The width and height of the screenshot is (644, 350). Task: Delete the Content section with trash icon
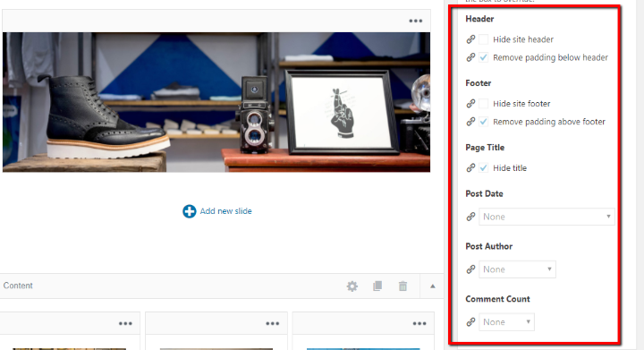click(x=402, y=286)
